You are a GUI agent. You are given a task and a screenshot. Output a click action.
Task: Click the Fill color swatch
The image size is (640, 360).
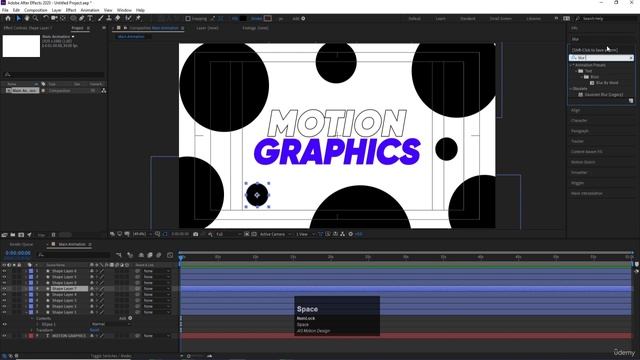pyautogui.click(x=243, y=19)
